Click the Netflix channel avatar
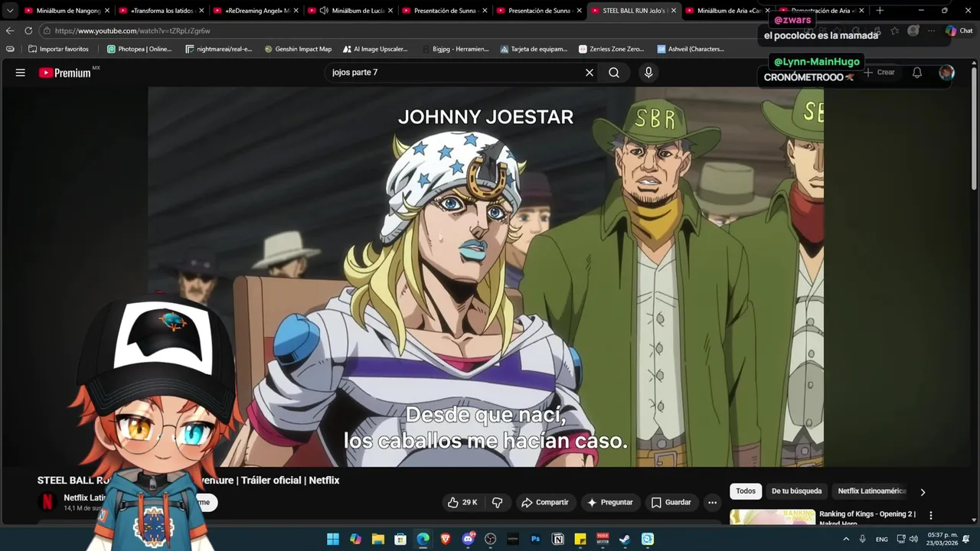980x551 pixels. click(x=47, y=502)
